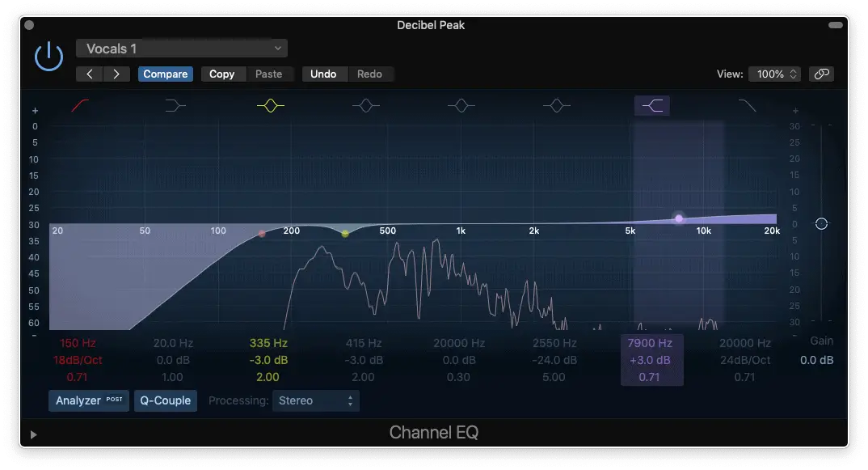Click the master gain slider knob
Image resolution: width=868 pixels, height=470 pixels.
[x=821, y=224]
